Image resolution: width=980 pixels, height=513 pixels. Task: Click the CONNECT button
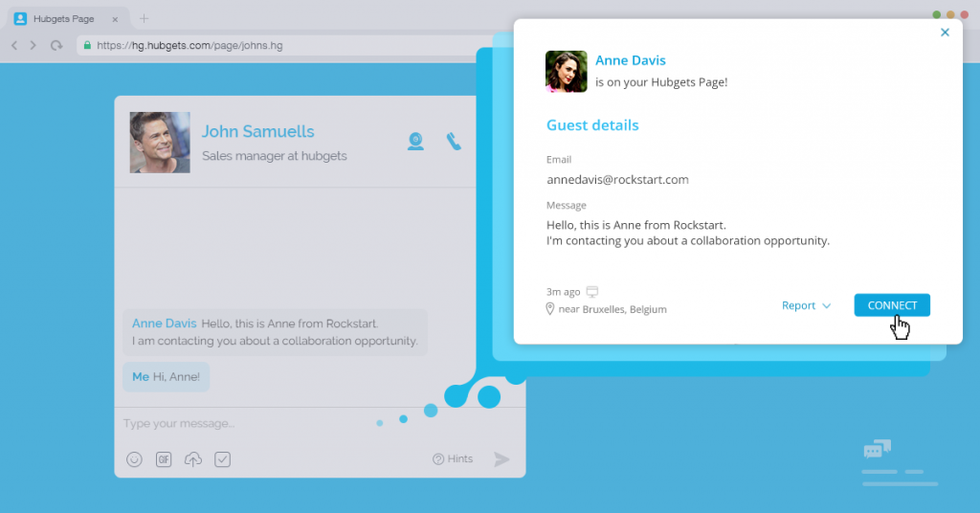[892, 305]
